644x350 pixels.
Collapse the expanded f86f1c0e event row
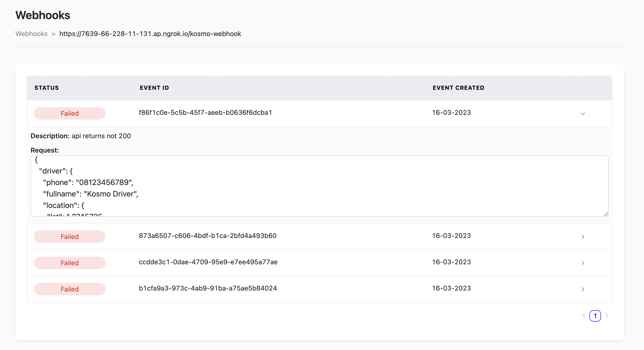coord(583,114)
